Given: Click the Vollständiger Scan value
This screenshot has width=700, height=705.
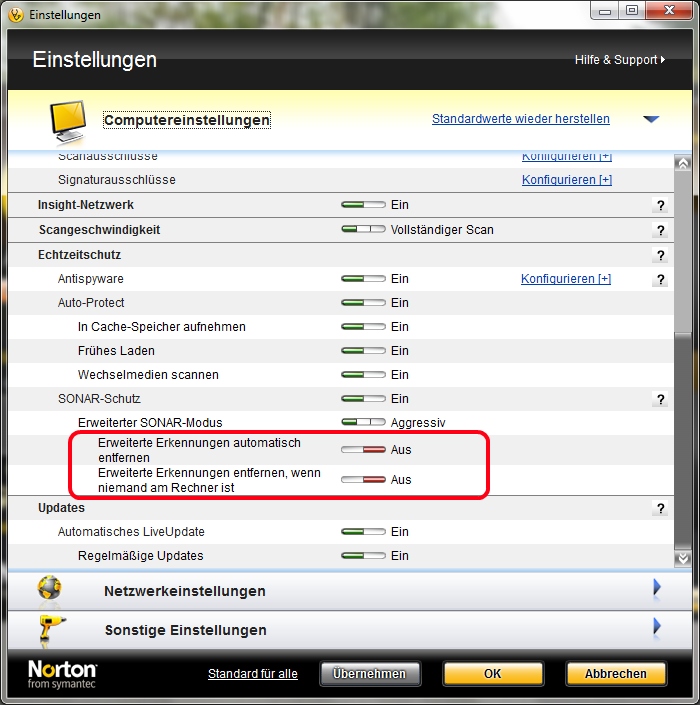Looking at the screenshot, I should coord(442,230).
